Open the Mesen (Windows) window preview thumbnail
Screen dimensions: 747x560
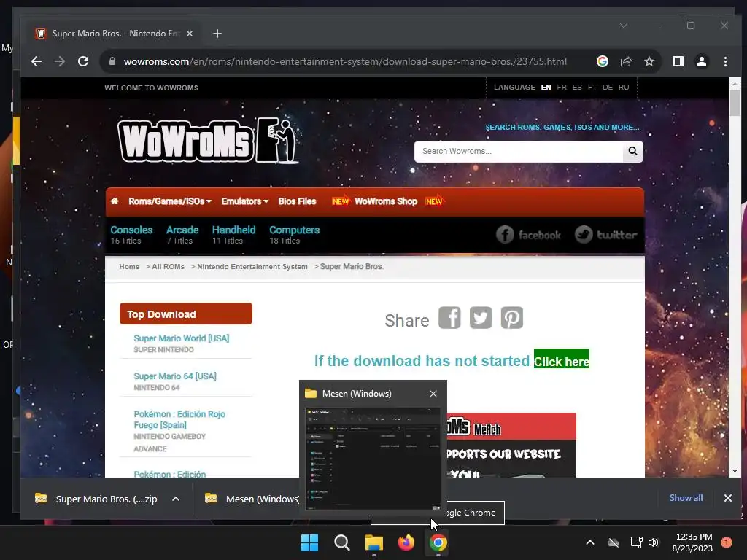pyautogui.click(x=373, y=459)
